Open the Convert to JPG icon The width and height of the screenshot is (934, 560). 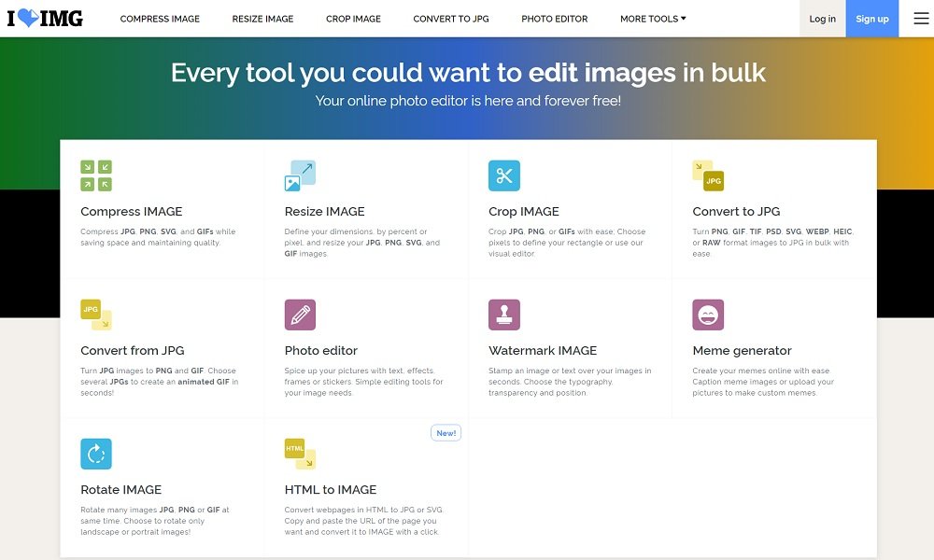click(x=708, y=175)
